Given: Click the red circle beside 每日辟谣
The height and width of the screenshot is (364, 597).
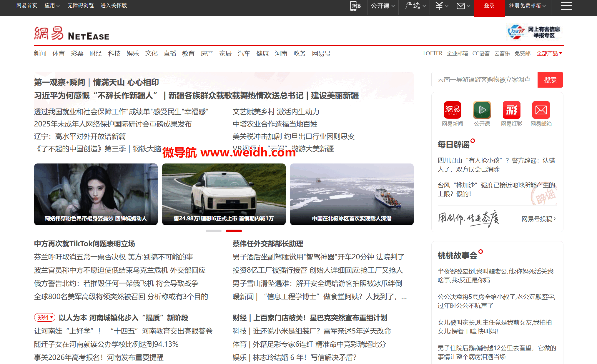Looking at the screenshot, I should click(473, 141).
